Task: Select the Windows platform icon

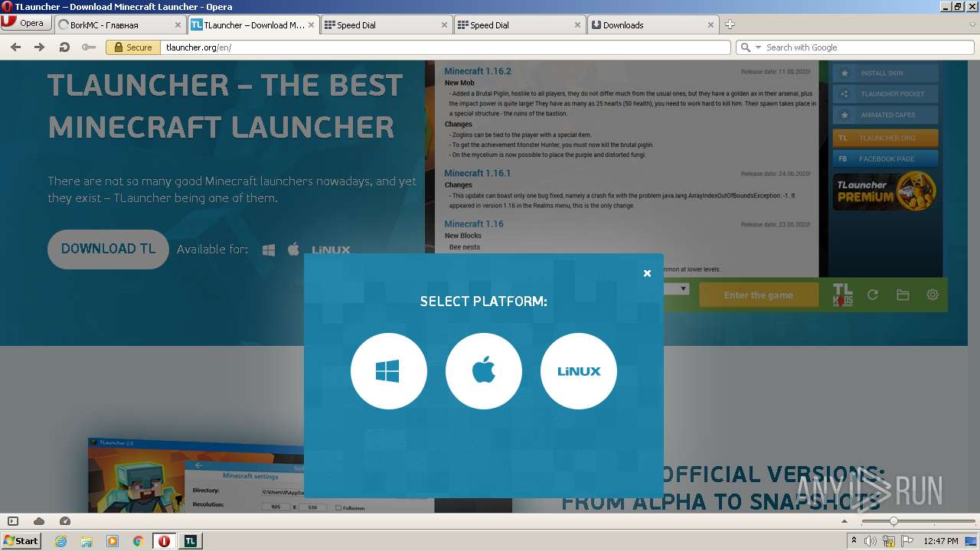Action: [388, 371]
